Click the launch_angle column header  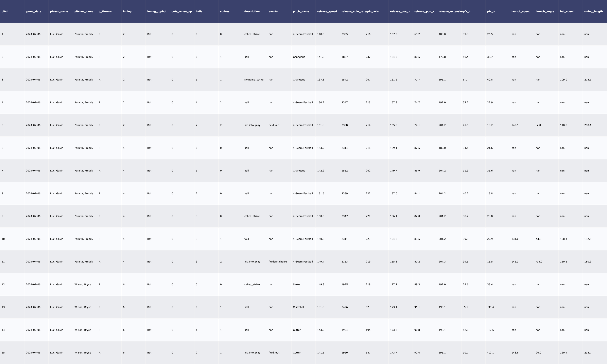(545, 12)
